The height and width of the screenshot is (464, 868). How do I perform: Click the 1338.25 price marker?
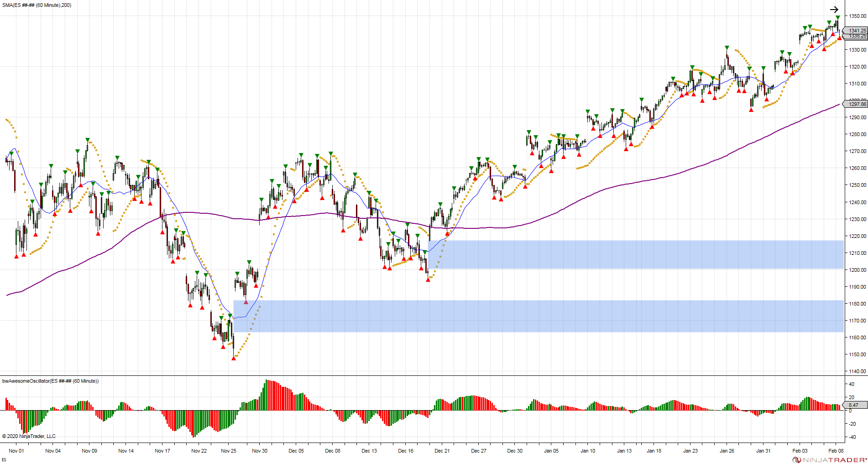856,36
